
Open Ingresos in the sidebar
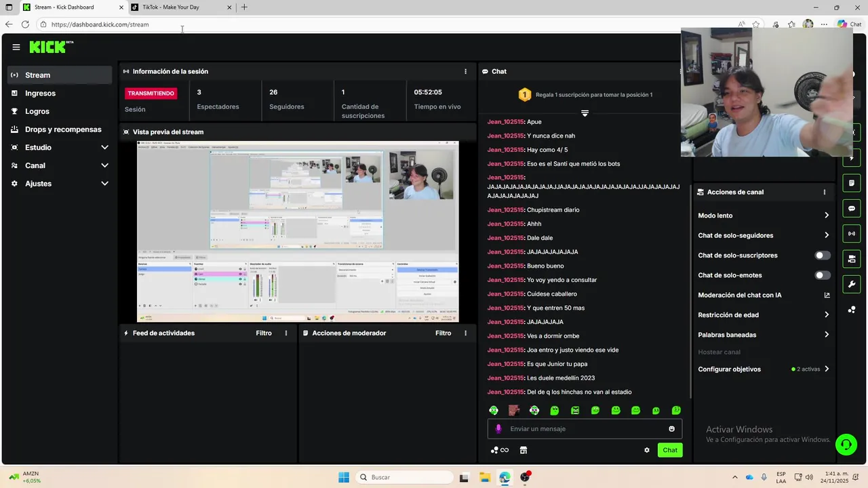60,94
